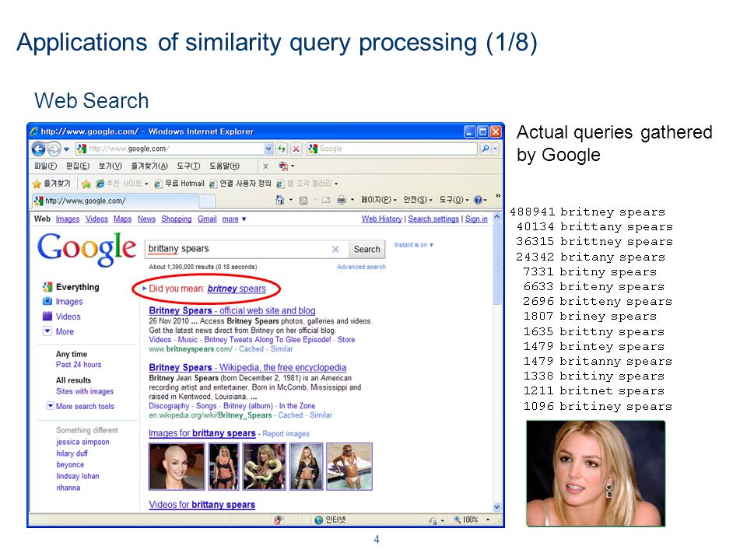Open the 페이지(P) command bar menu
Screen dimensions: 747x560
(x=378, y=200)
